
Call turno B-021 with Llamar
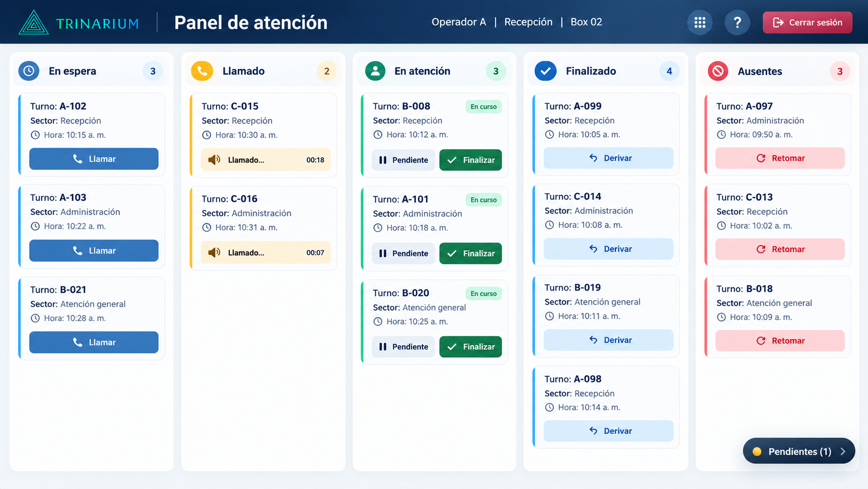(94, 342)
